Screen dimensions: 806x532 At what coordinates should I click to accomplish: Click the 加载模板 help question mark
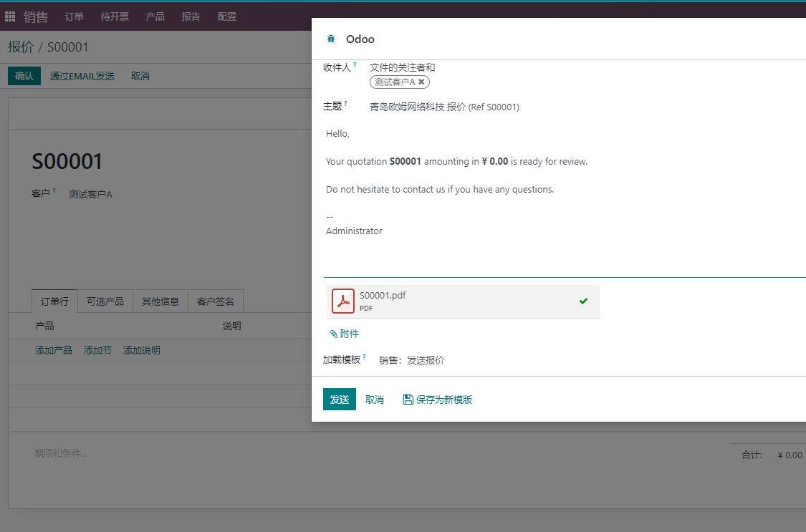tap(364, 357)
